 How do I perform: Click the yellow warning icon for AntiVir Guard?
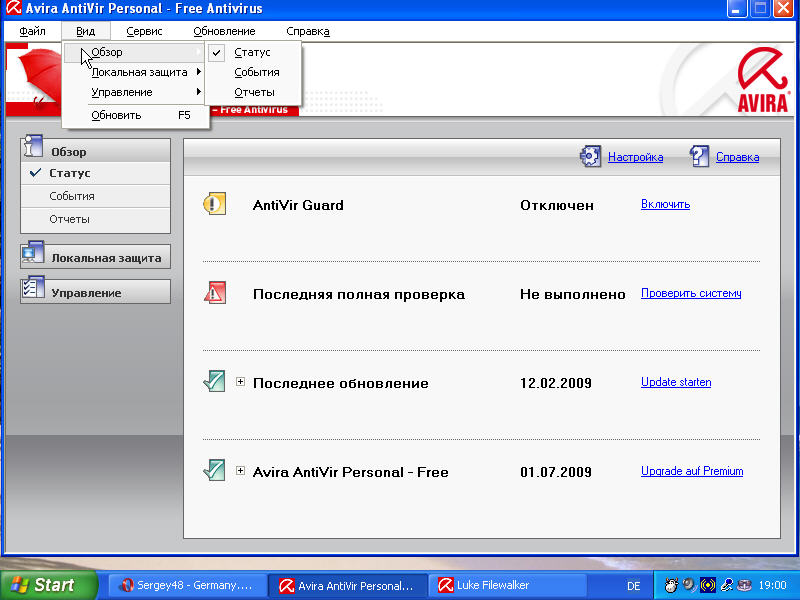click(214, 204)
